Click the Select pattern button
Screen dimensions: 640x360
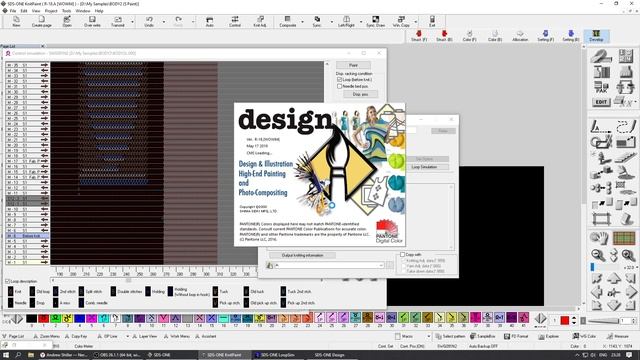[x=450, y=336]
